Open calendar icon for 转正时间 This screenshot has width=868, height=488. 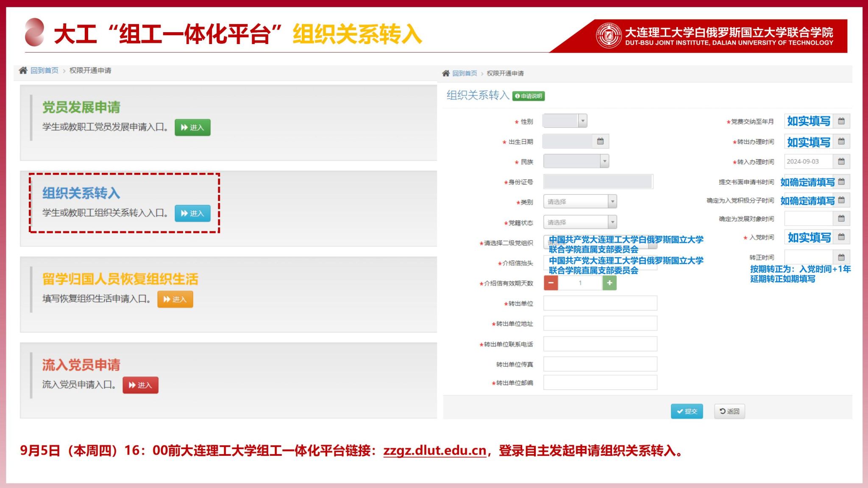(x=841, y=257)
